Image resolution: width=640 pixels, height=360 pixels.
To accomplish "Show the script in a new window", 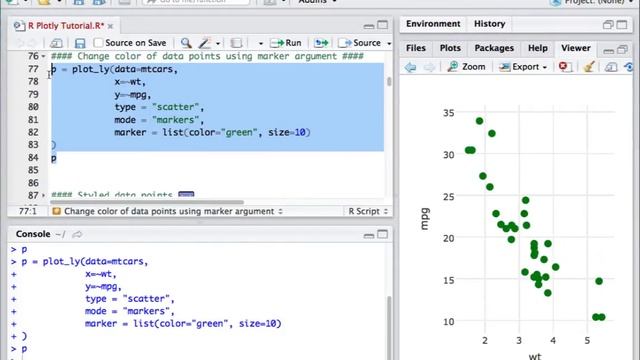I will (x=56, y=43).
